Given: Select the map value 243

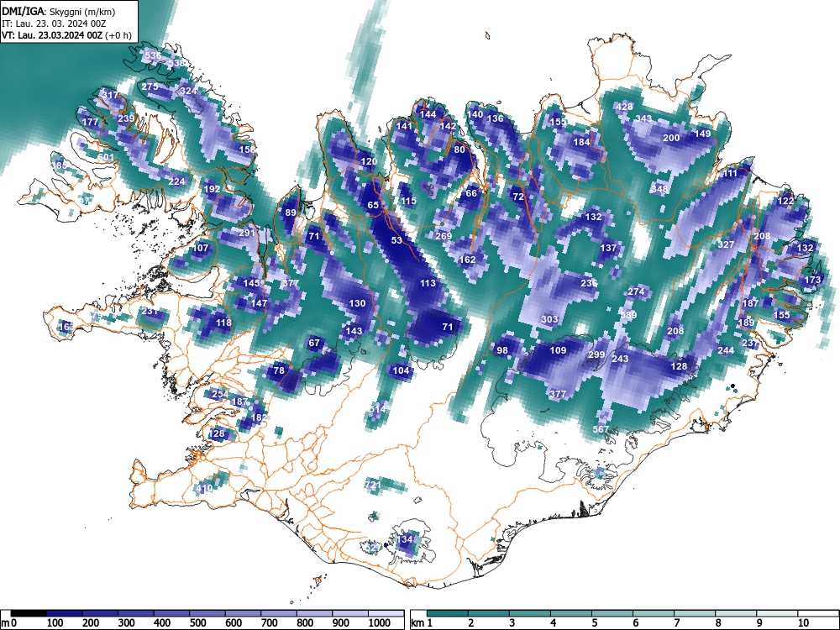Looking at the screenshot, I should point(621,359).
